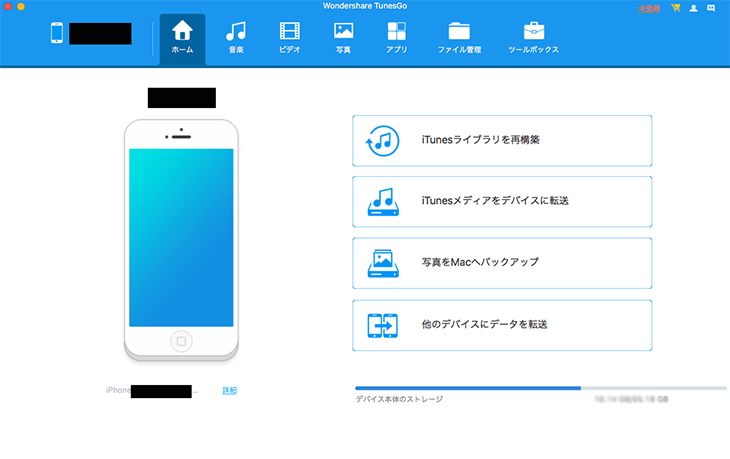The height and width of the screenshot is (459, 730).
Task: Click iTunesライブラリを再構築 button
Action: tap(502, 141)
